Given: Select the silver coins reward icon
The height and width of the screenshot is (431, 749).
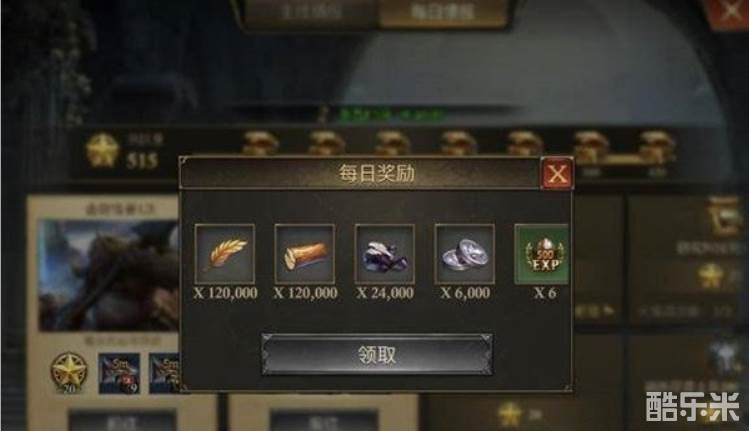Looking at the screenshot, I should (464, 254).
